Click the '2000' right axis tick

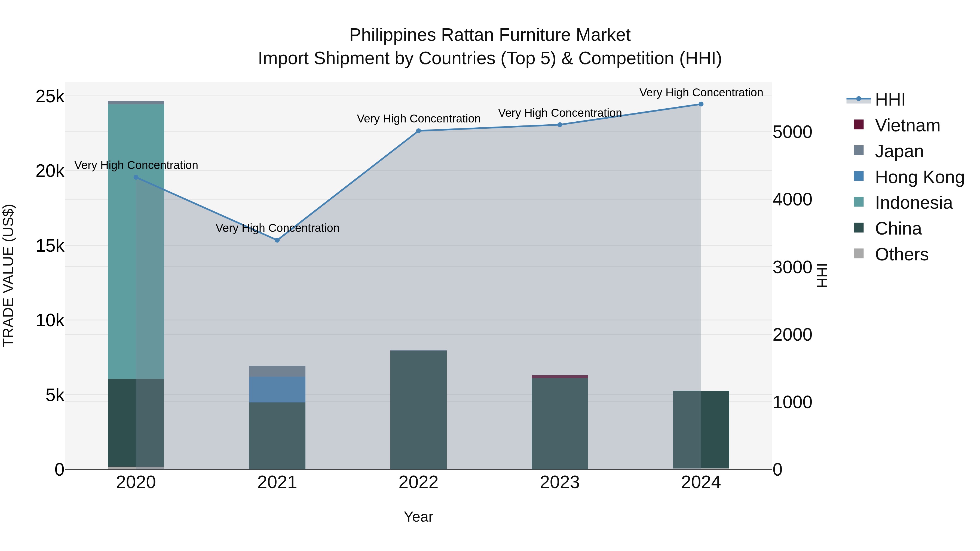click(792, 335)
